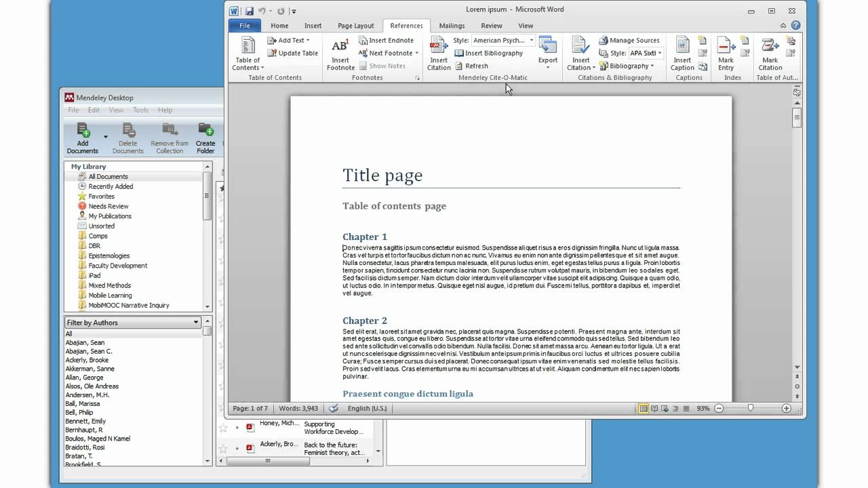This screenshot has height=488, width=868.
Task: Switch to the Review tab
Action: pos(492,26)
